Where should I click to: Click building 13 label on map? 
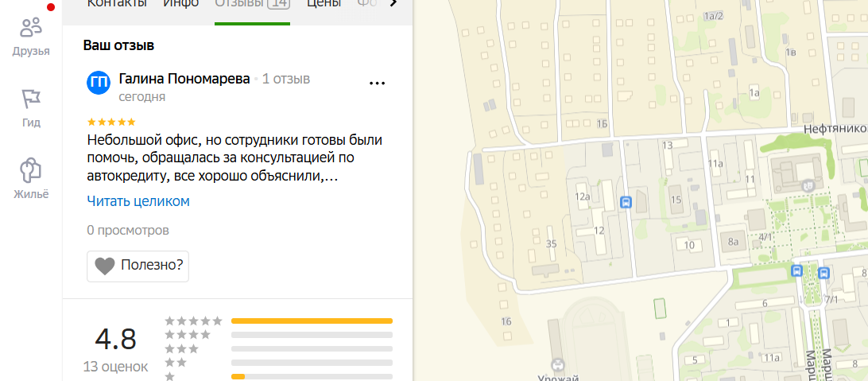(667, 145)
